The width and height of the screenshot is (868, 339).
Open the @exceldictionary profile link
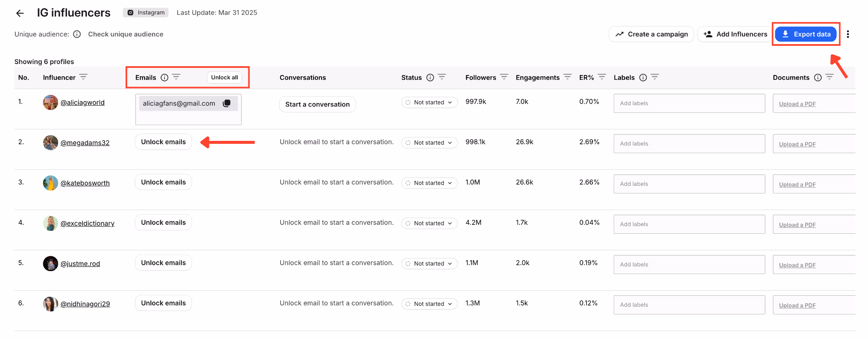pyautogui.click(x=87, y=223)
